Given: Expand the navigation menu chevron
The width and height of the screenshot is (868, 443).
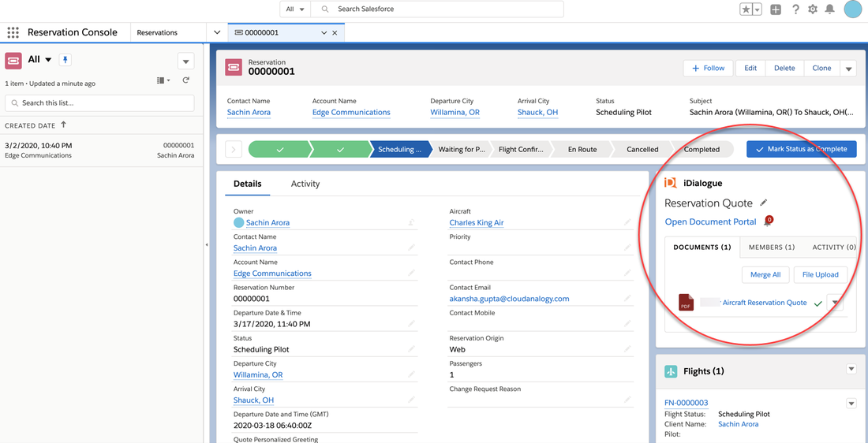Looking at the screenshot, I should click(217, 32).
